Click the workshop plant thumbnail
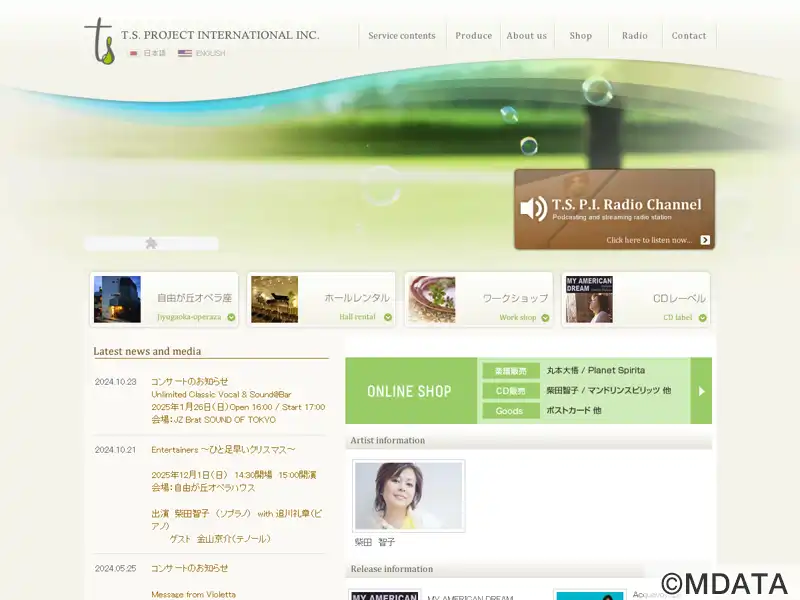The height and width of the screenshot is (600, 800). click(x=432, y=299)
